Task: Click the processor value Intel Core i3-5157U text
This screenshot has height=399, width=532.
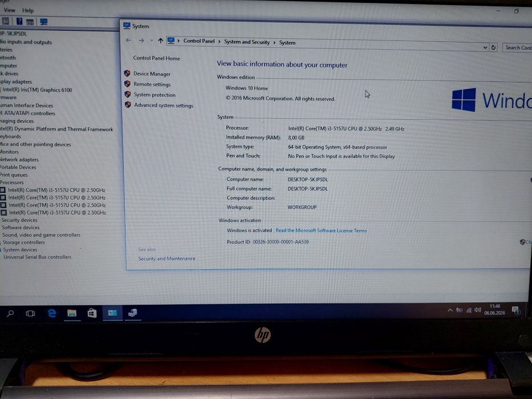Action: coord(346,129)
